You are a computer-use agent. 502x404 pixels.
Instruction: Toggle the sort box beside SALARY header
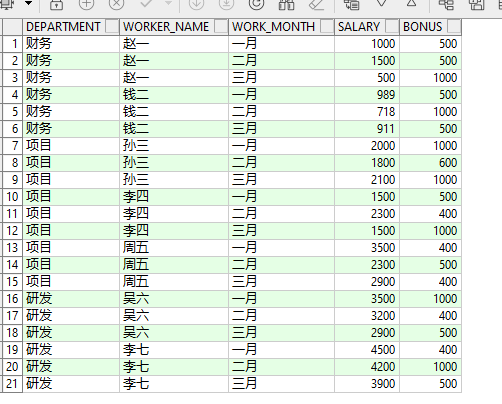pos(392,26)
